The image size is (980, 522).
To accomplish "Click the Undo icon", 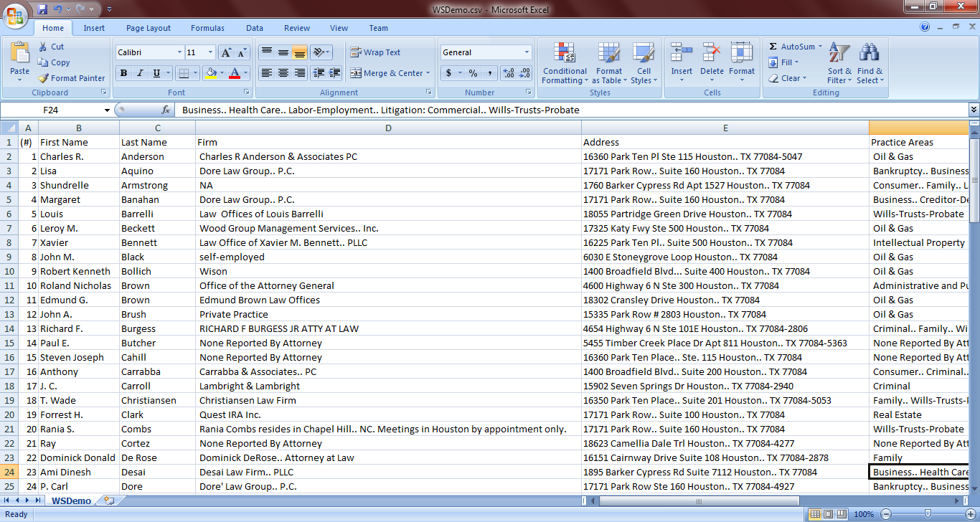I will tap(57, 9).
